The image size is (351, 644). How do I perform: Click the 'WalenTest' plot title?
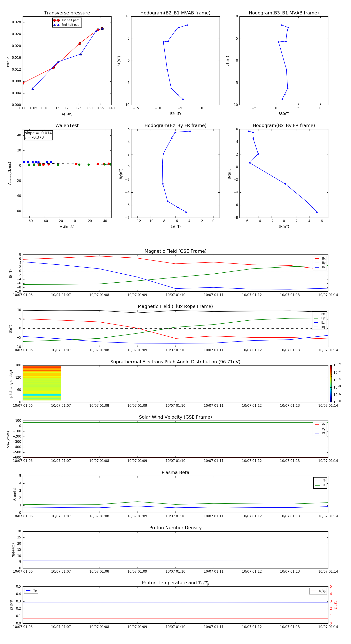(x=67, y=125)
